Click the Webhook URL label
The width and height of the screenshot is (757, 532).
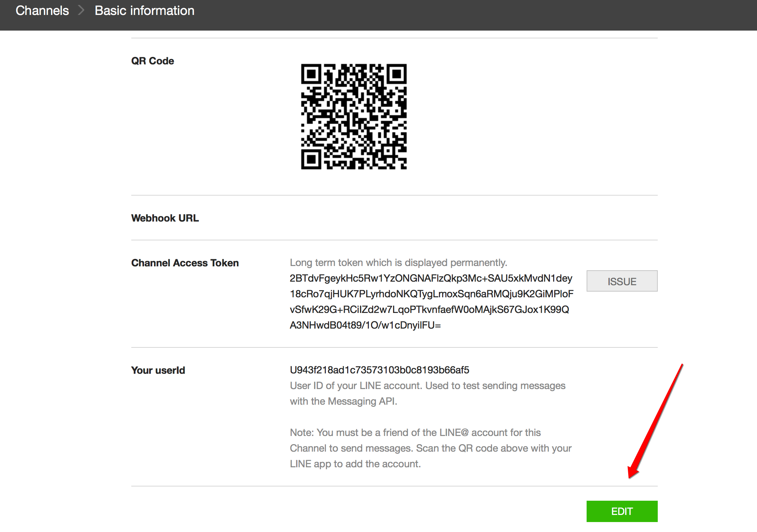click(165, 218)
